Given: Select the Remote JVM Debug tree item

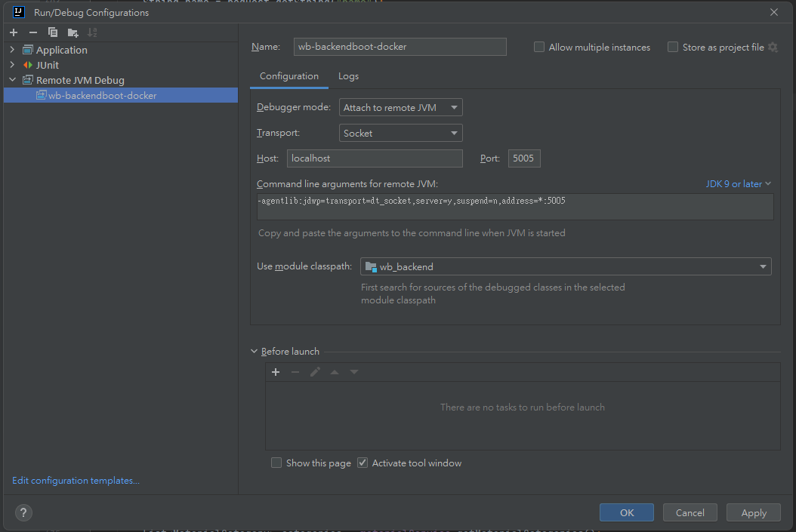Looking at the screenshot, I should coord(80,80).
